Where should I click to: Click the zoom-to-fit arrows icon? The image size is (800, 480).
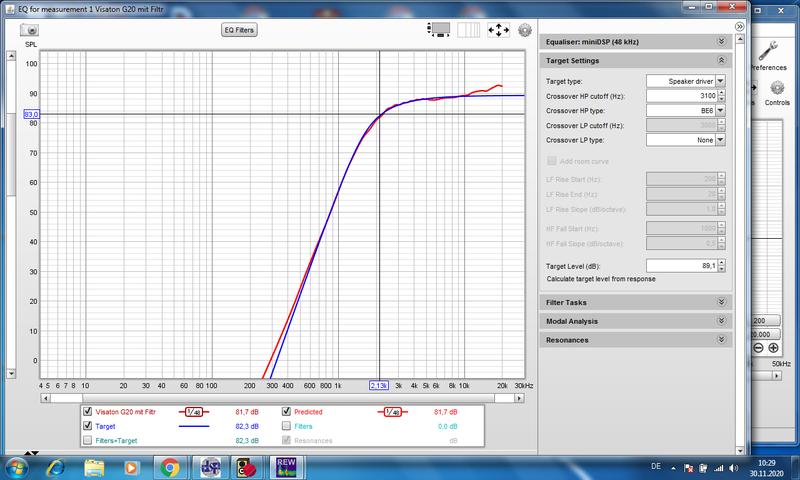[497, 30]
